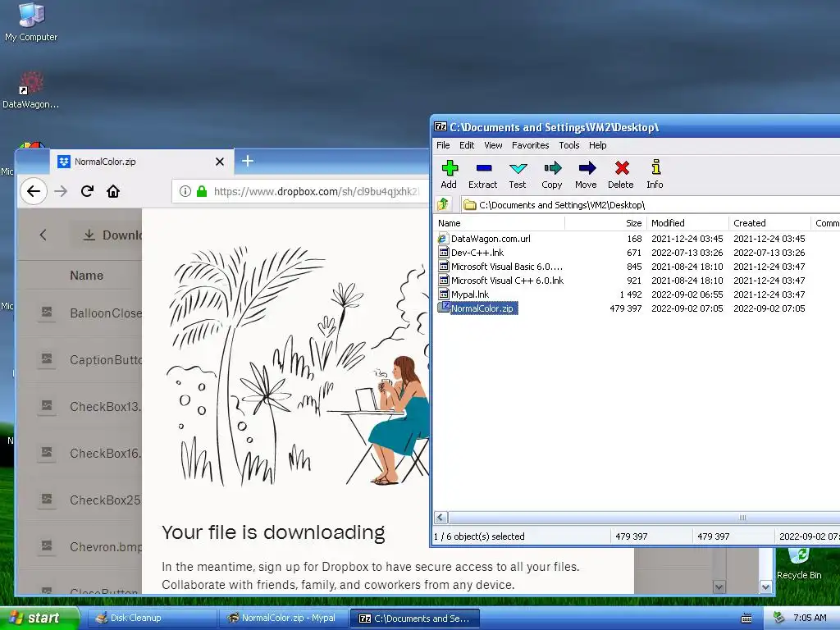840x630 pixels.
Task: Click the green padlock security icon
Action: 202,191
